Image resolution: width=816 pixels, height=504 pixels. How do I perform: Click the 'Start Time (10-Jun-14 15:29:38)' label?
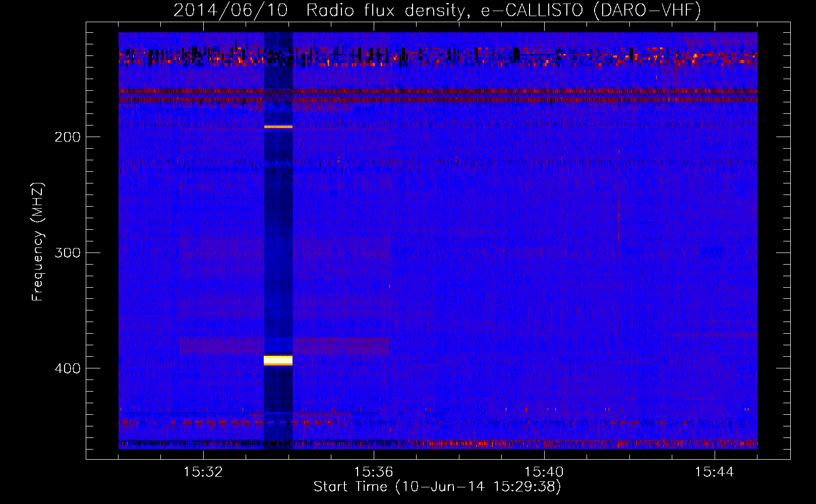tap(437, 487)
